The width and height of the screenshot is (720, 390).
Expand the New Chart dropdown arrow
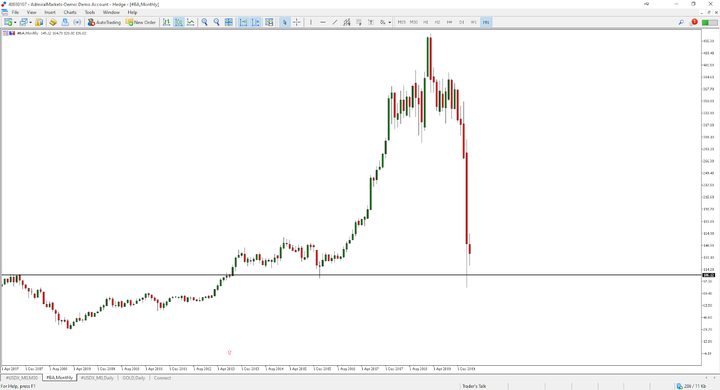coord(15,22)
